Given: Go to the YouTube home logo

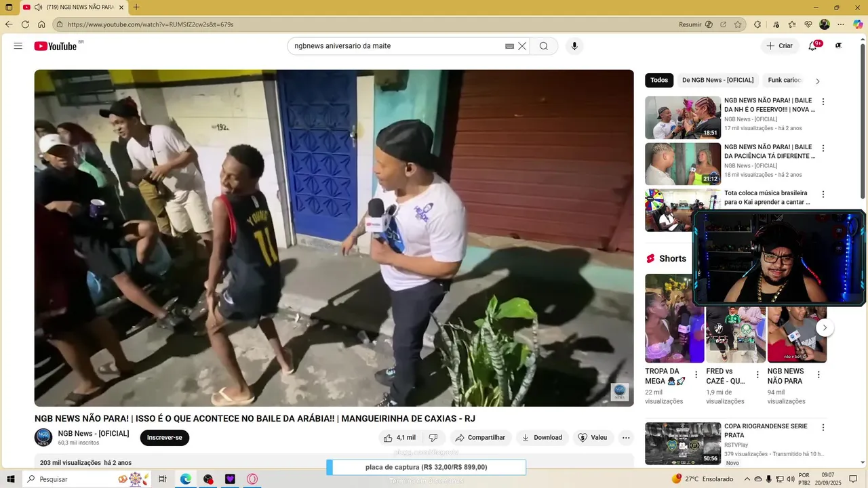Looking at the screenshot, I should click(56, 46).
